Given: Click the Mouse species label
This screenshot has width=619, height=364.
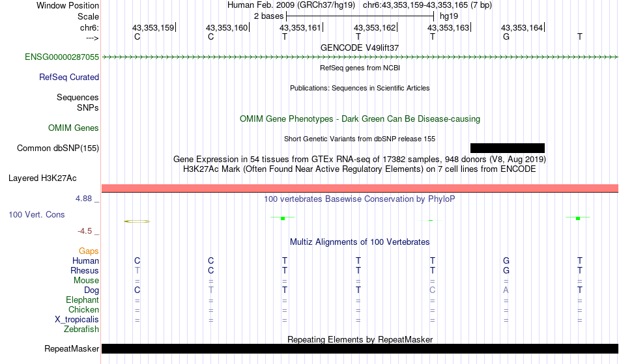Looking at the screenshot, I should [86, 281].
